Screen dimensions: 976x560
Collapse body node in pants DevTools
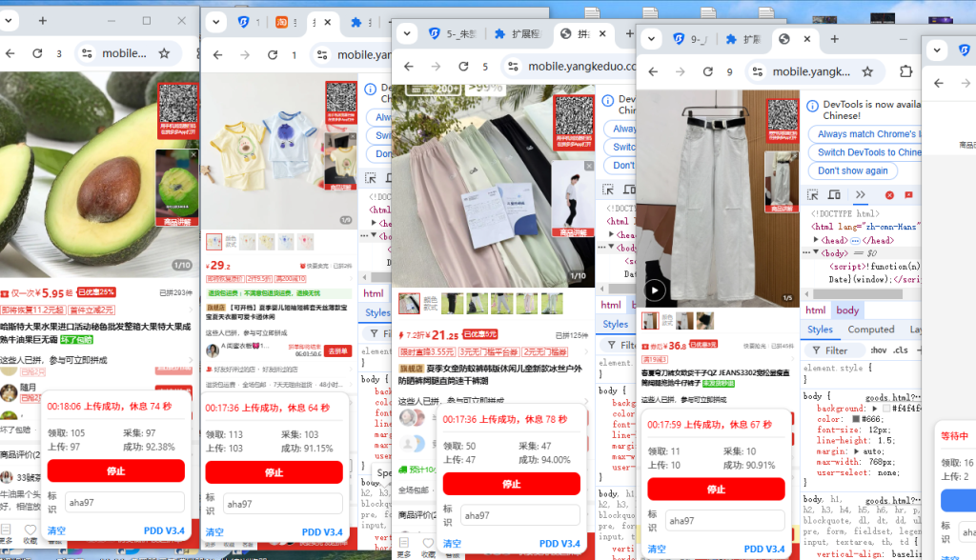click(612, 247)
